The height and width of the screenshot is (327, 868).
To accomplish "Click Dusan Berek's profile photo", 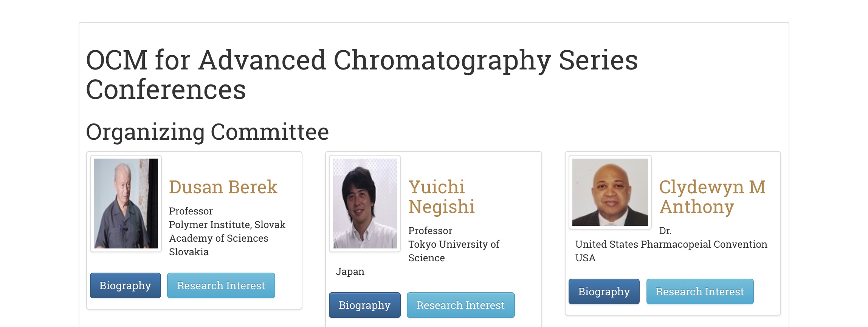I will coord(126,204).
